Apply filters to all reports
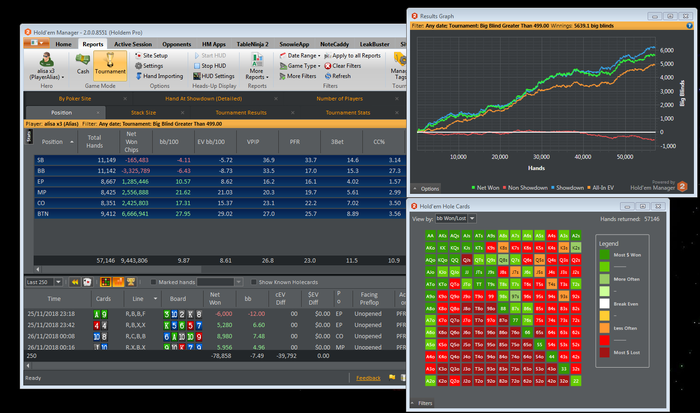 pos(352,55)
